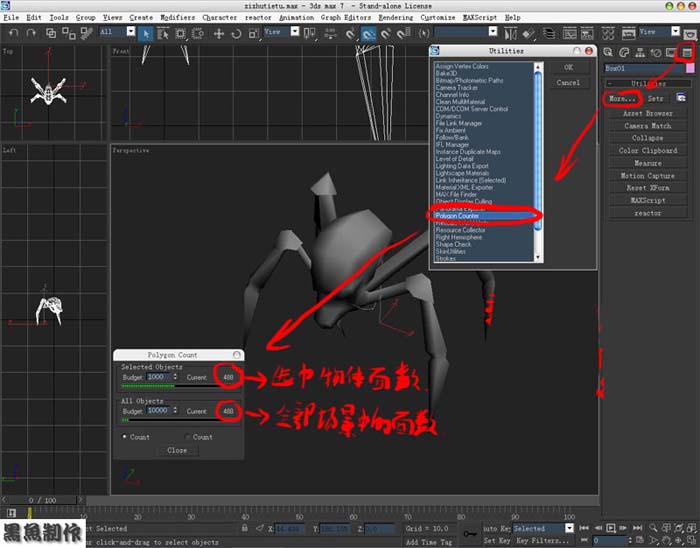Toggle Auto Key animation mode
Image resolution: width=700 pixels, height=548 pixels.
[496, 528]
